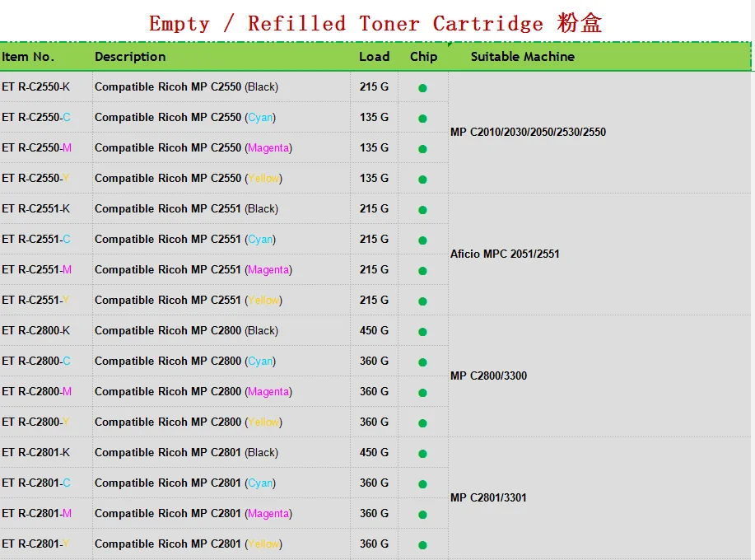The image size is (755, 560).
Task: Click the chip dot in the C2550 Magenta row
Action: pyautogui.click(x=422, y=149)
